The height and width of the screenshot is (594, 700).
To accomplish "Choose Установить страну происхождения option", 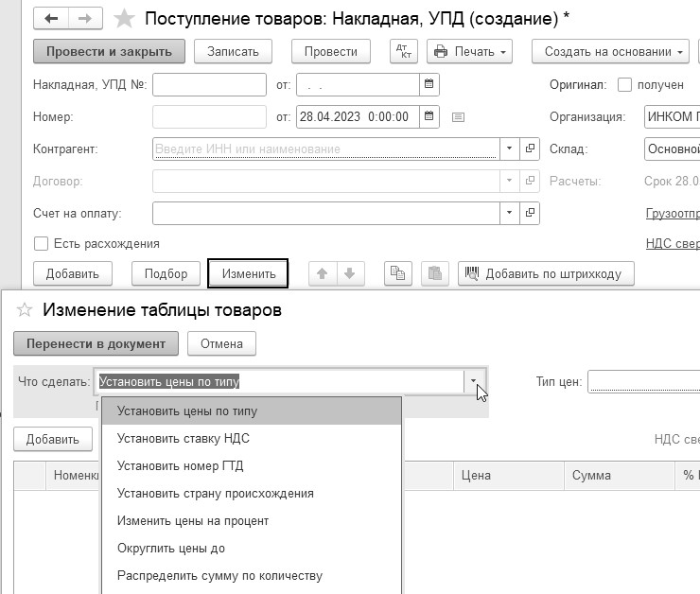I will 252,494.
